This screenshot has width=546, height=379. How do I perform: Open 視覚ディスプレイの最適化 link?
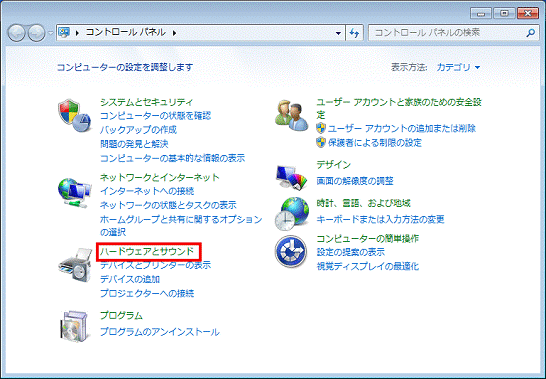368,266
